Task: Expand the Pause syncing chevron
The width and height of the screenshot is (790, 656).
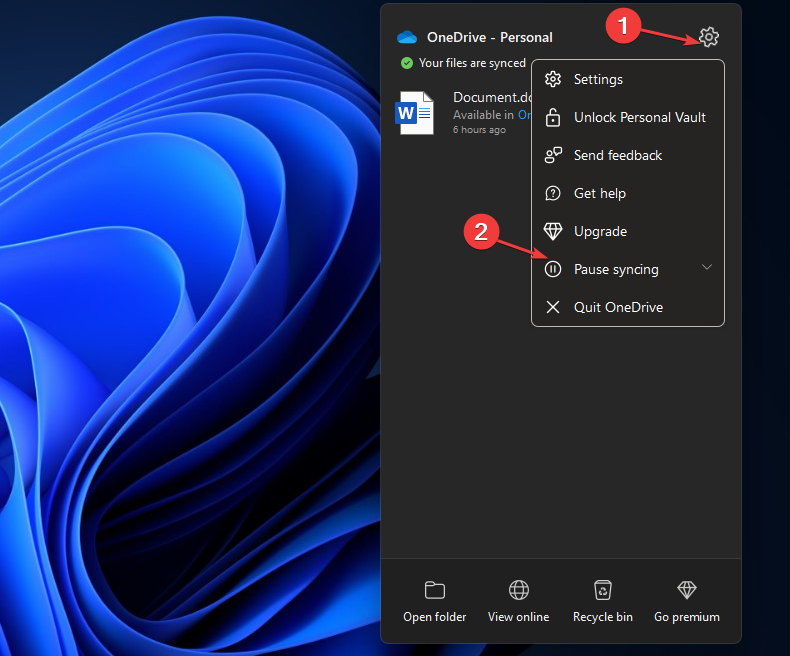Action: pos(707,267)
